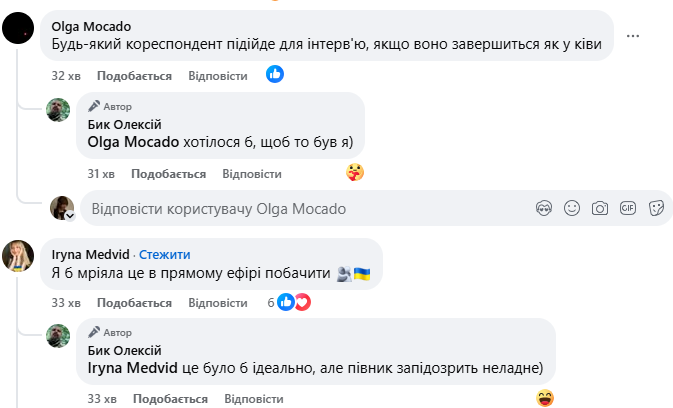673x408 pixels.
Task: Open the mentioned Iryna Medvid link in the reply
Action: pyautogui.click(x=132, y=369)
